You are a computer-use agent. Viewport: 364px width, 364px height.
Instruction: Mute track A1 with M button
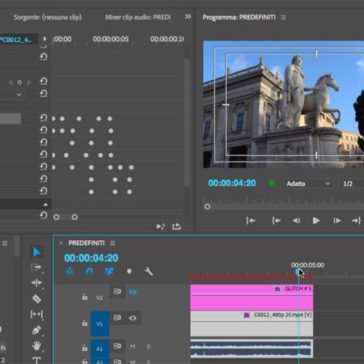coord(133,347)
